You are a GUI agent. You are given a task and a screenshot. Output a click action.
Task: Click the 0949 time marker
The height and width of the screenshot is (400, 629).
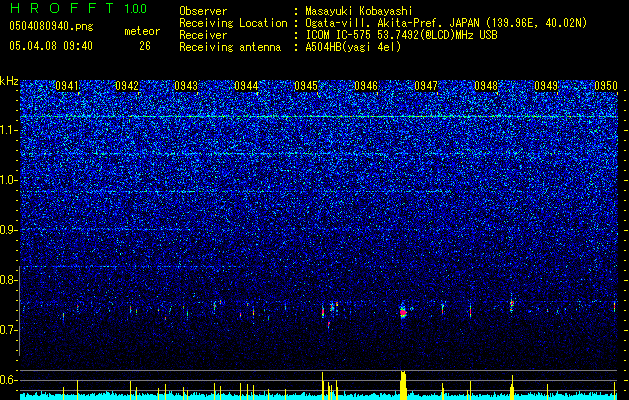546,86
